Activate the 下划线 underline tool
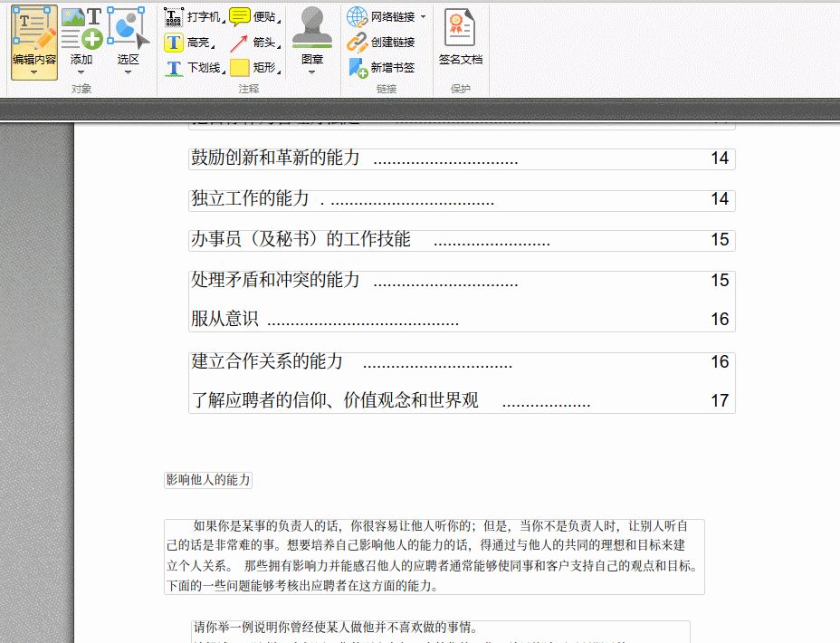This screenshot has height=643, width=840. click(193, 68)
